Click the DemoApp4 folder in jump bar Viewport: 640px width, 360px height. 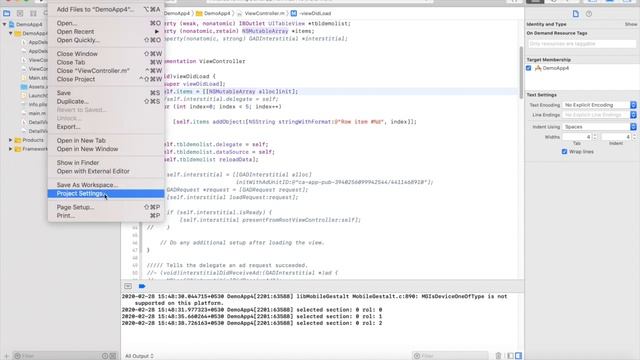(x=213, y=13)
